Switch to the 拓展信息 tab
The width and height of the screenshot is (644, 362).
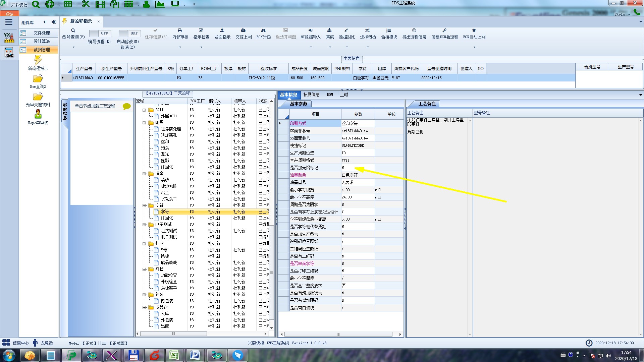click(311, 95)
